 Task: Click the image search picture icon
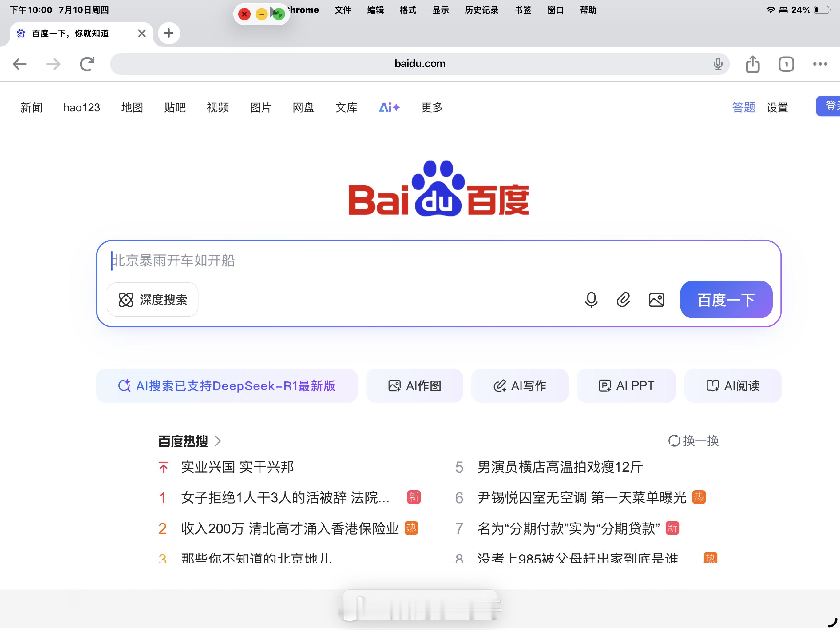pos(656,300)
